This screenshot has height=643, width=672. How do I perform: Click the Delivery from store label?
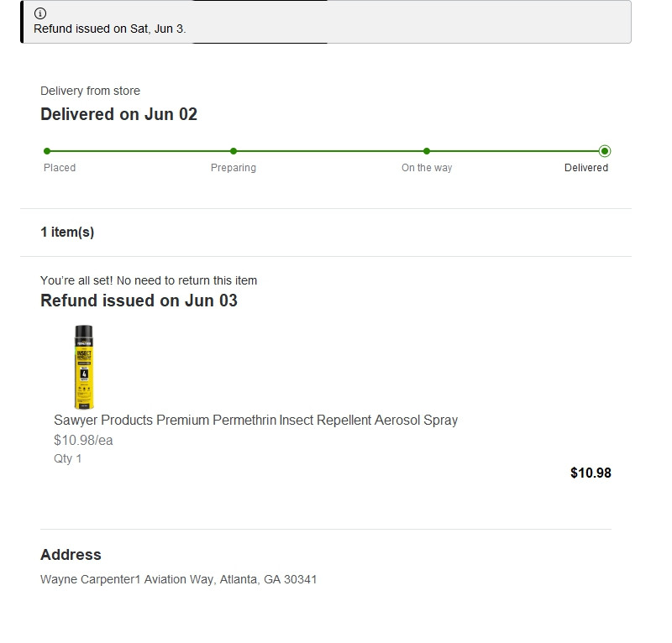(91, 91)
